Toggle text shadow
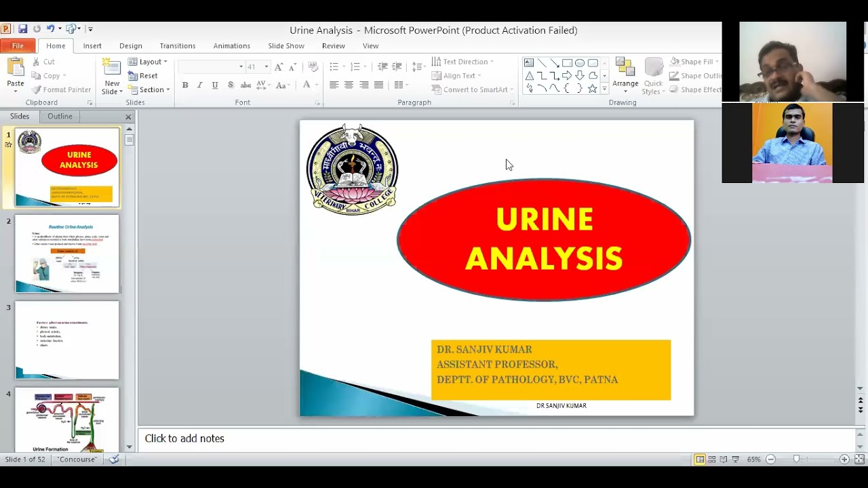868x488 pixels. pyautogui.click(x=231, y=85)
